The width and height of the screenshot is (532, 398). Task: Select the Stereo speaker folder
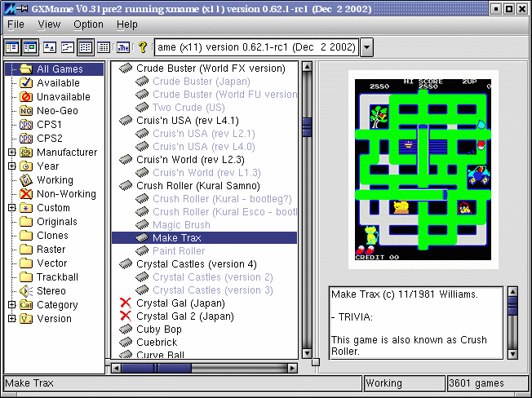click(26, 291)
